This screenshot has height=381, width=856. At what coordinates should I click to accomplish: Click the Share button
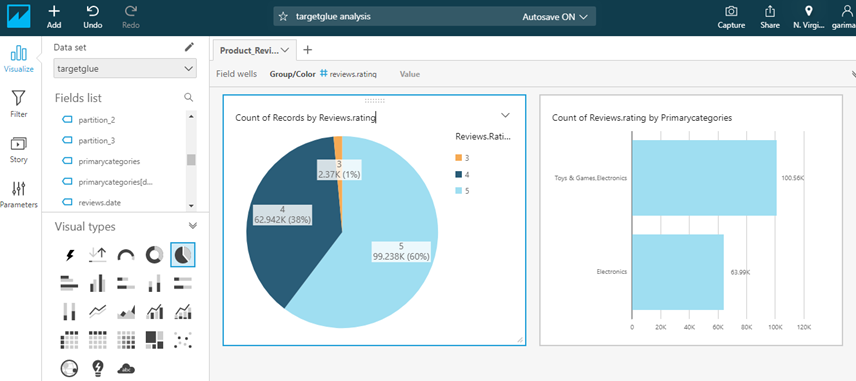(770, 17)
